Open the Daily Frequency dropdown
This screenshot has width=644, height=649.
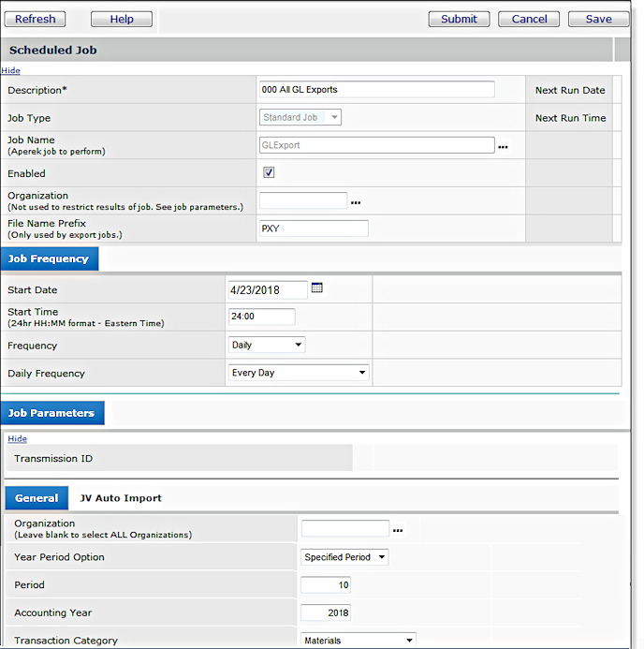point(299,373)
